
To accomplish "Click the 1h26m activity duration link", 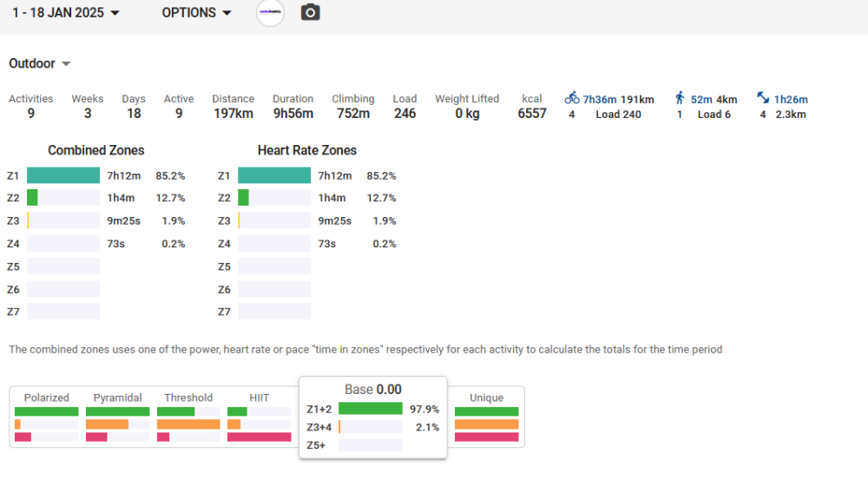I will click(x=791, y=99).
